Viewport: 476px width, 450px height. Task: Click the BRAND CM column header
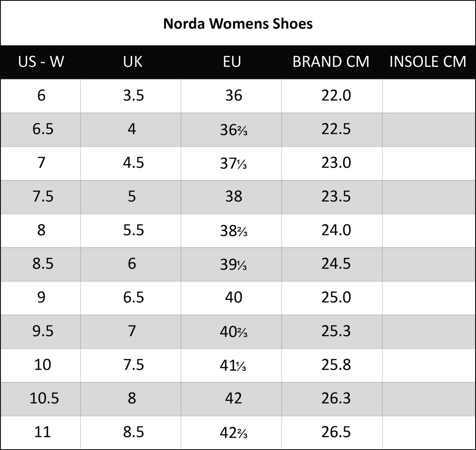pos(331,61)
